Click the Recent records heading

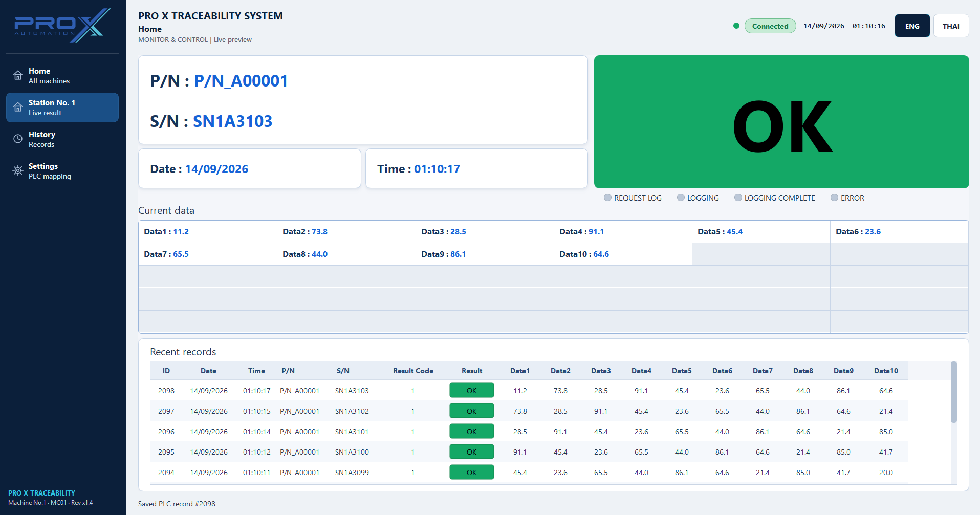pos(183,352)
